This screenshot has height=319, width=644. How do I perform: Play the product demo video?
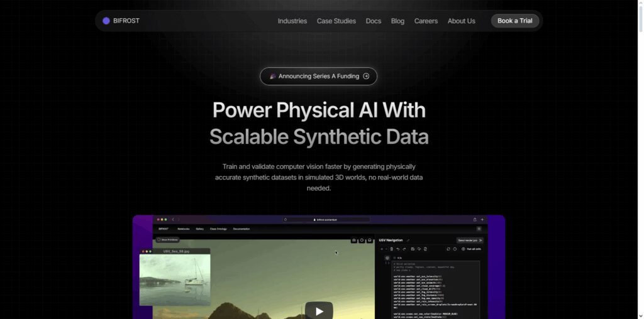click(319, 310)
